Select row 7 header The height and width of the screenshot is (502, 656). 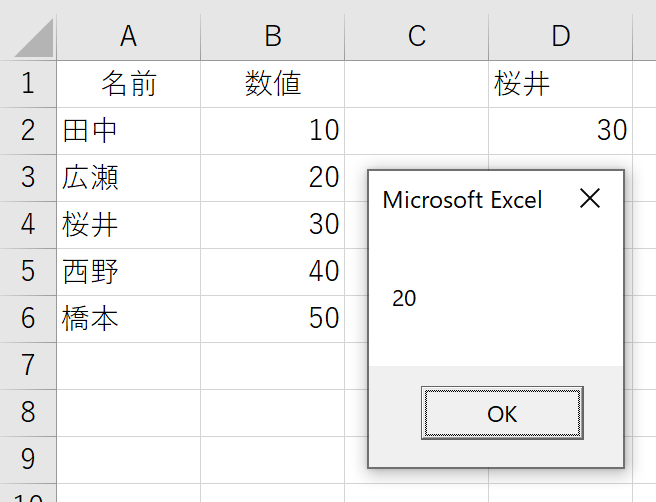[x=28, y=366]
